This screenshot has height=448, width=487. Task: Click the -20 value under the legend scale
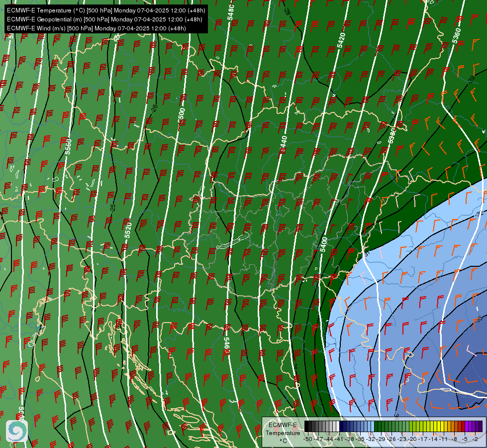click(x=412, y=439)
